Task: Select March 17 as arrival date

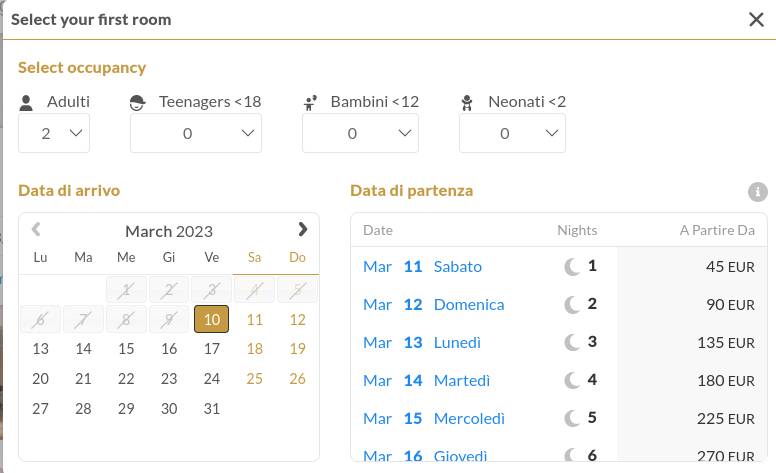Action: pos(212,349)
